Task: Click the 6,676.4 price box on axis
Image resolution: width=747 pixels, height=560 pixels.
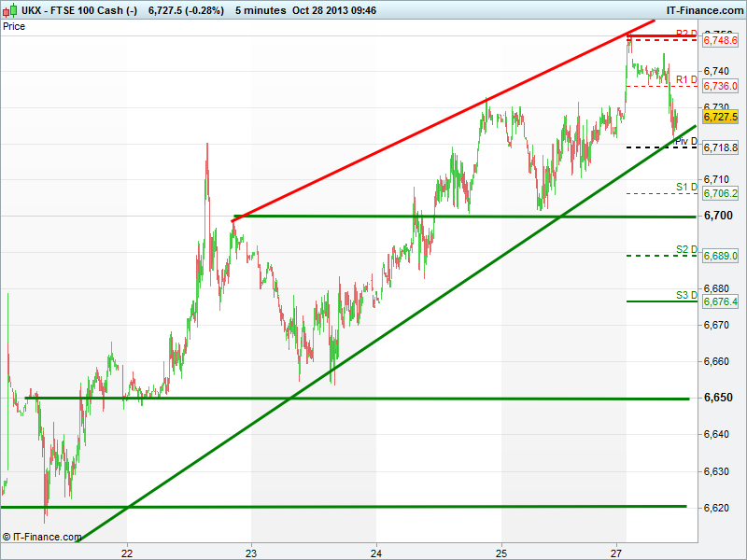Action: pos(720,301)
